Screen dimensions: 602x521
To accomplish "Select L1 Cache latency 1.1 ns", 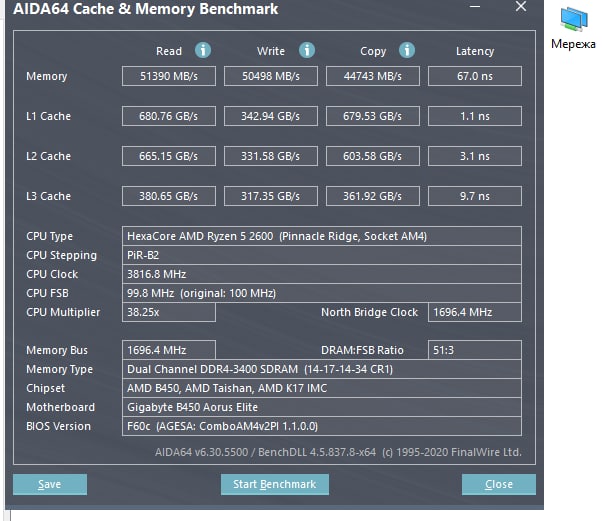I will (x=475, y=116).
